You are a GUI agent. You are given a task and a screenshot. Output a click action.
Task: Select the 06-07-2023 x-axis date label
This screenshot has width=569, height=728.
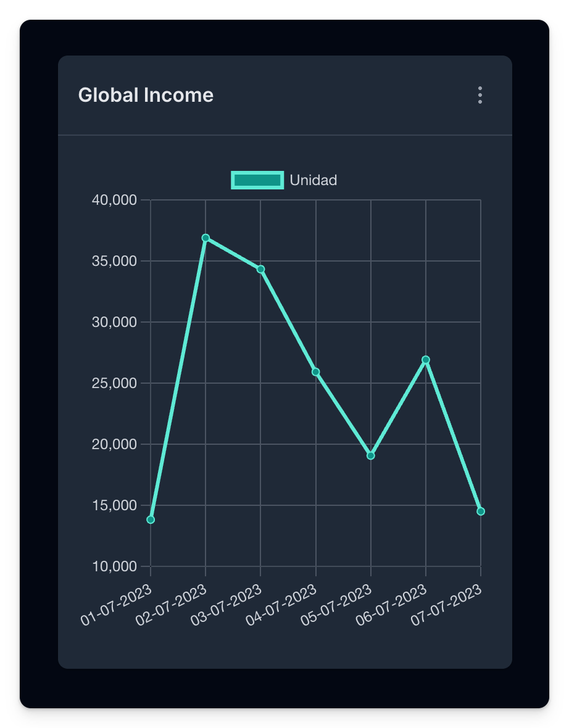coord(393,604)
